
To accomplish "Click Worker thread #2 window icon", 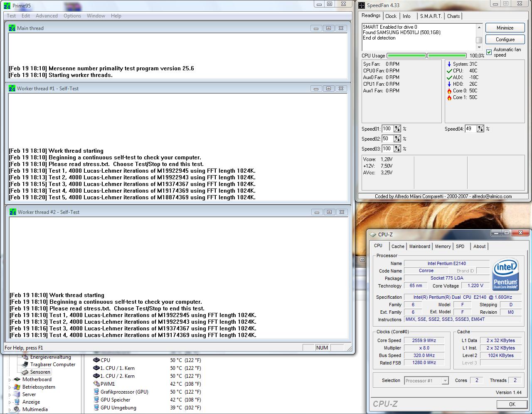I will pos(13,212).
